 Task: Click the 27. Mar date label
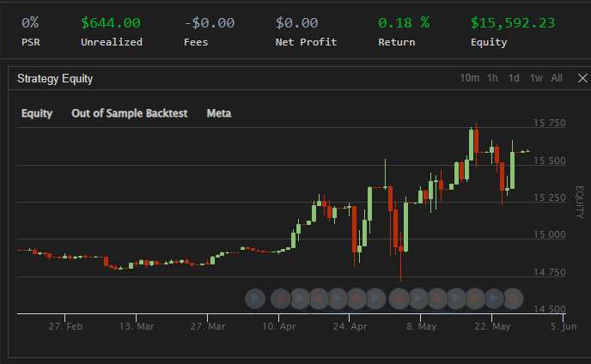[x=208, y=326]
